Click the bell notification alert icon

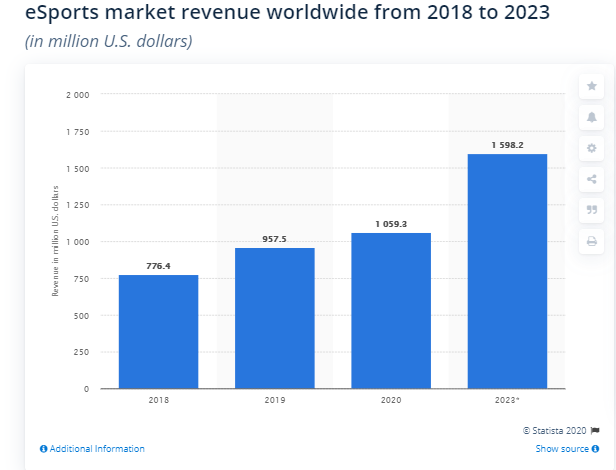(x=591, y=117)
